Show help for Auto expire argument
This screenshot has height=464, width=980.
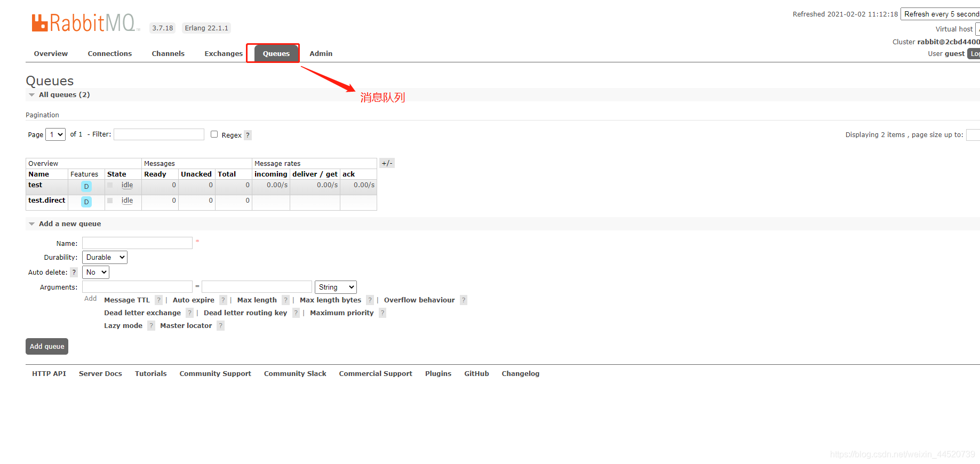[x=223, y=300]
